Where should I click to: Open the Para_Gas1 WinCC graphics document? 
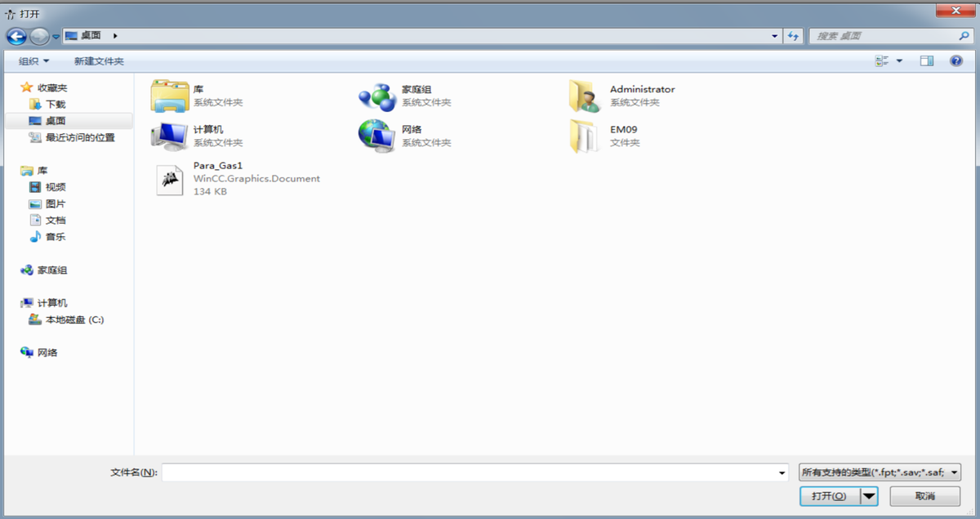pos(171,179)
